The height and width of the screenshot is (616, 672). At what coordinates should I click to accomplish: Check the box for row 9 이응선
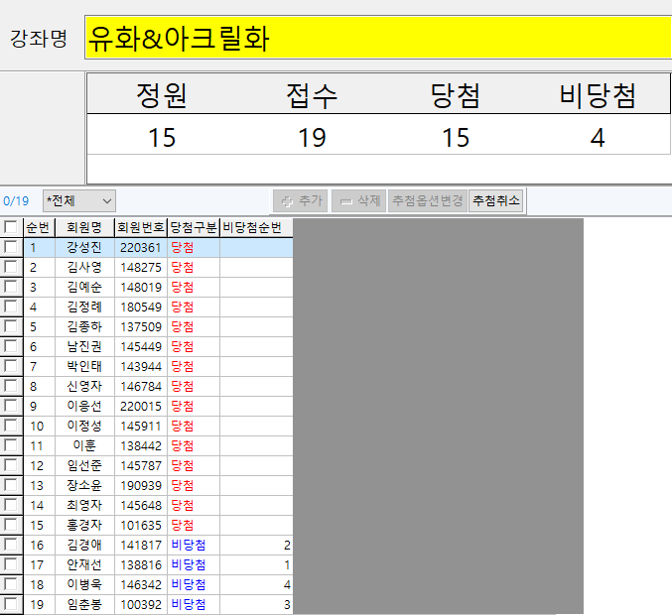click(x=10, y=406)
